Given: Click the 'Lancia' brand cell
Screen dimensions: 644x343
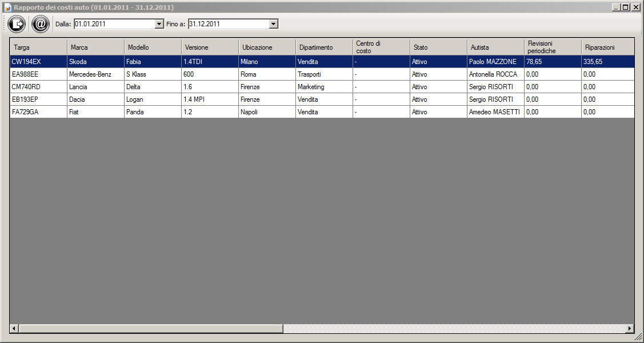Looking at the screenshot, I should click(x=95, y=87).
